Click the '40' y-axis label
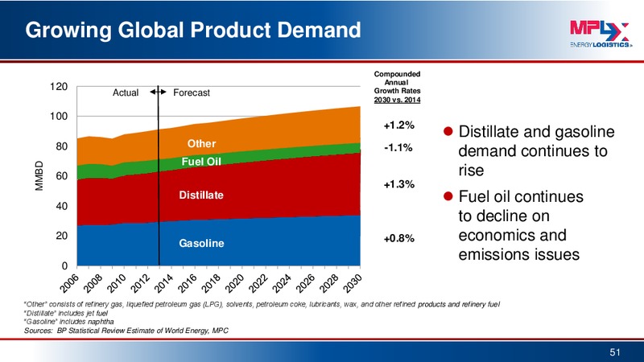 pos(62,206)
